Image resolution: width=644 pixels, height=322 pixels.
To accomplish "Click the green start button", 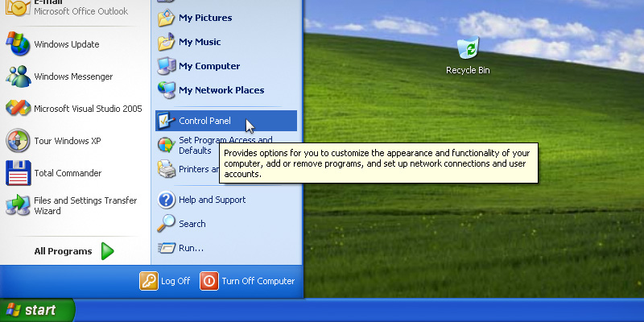I will click(36, 310).
